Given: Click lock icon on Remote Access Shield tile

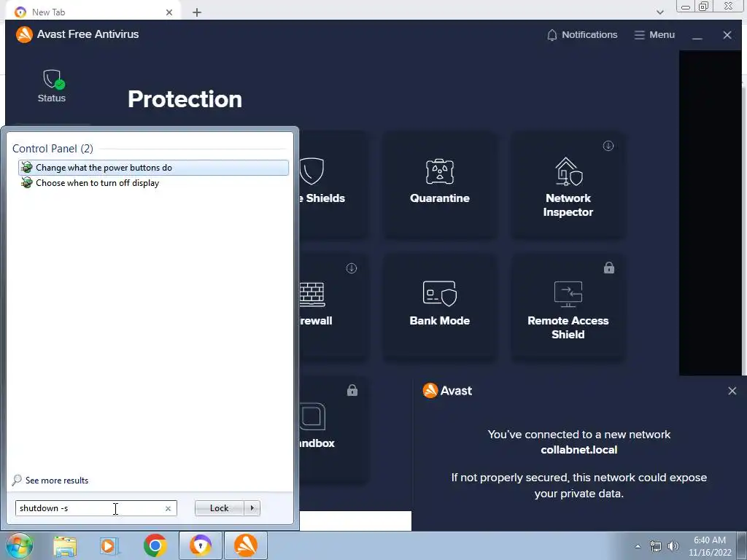Looking at the screenshot, I should [609, 268].
